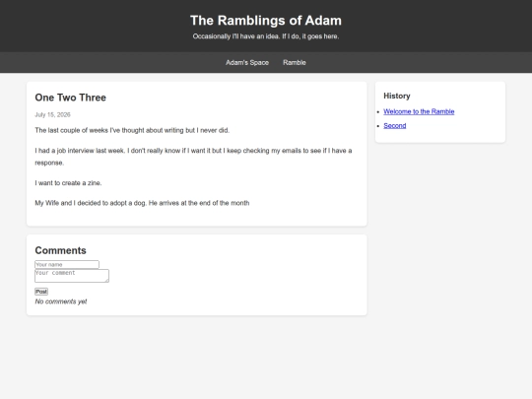This screenshot has width=532, height=399.
Task: Open the Adam's Space navigation link
Action: [247, 63]
